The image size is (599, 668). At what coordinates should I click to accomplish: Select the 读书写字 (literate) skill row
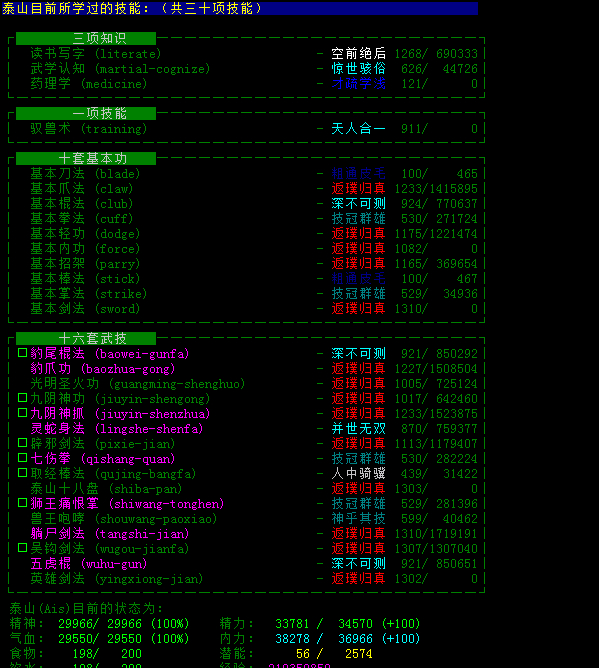[x=254, y=54]
